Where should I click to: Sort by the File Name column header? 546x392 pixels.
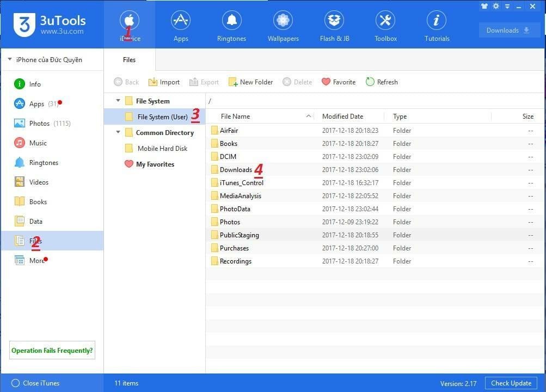coord(235,117)
